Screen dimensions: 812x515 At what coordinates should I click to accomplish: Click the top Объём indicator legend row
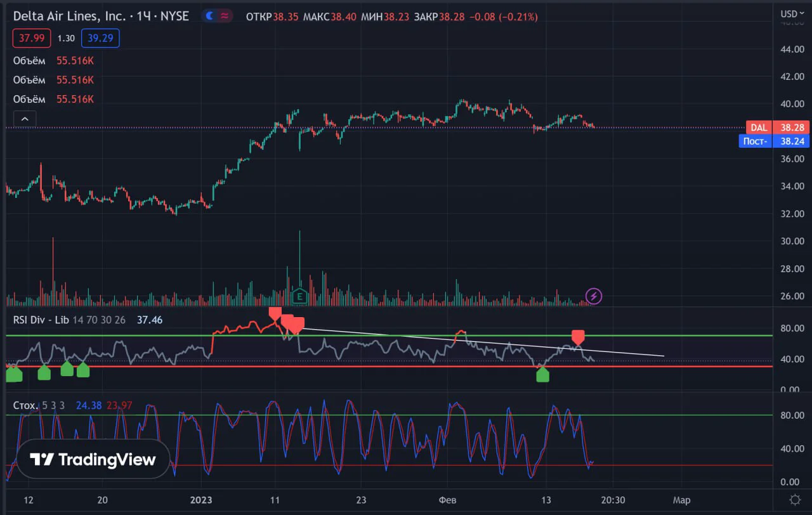[x=53, y=60]
